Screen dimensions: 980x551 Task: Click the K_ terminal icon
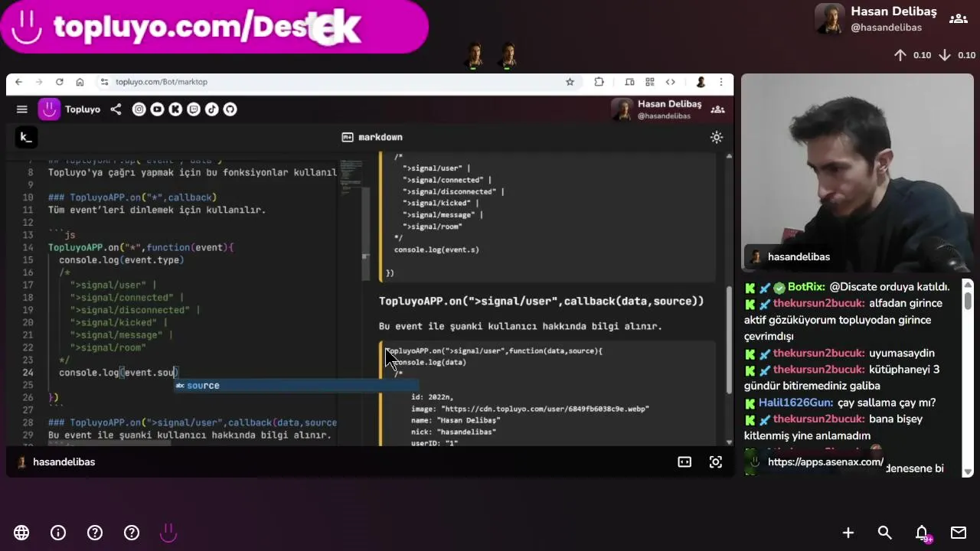click(x=26, y=137)
